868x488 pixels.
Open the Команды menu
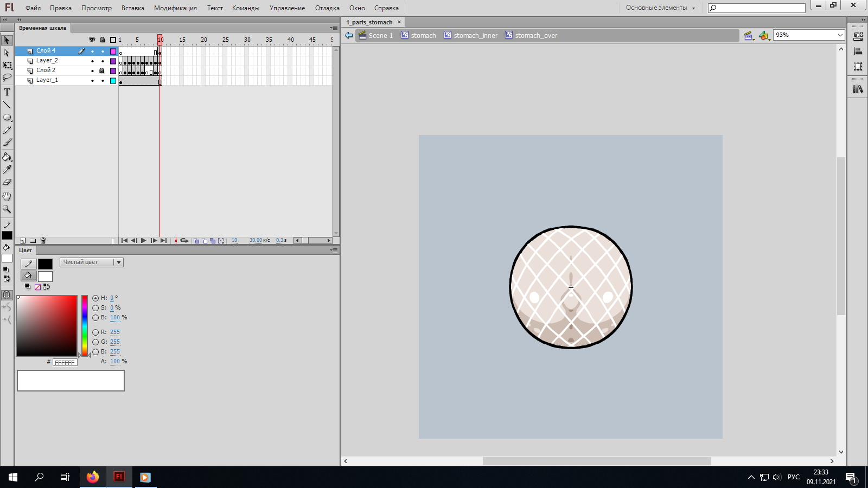(x=246, y=8)
